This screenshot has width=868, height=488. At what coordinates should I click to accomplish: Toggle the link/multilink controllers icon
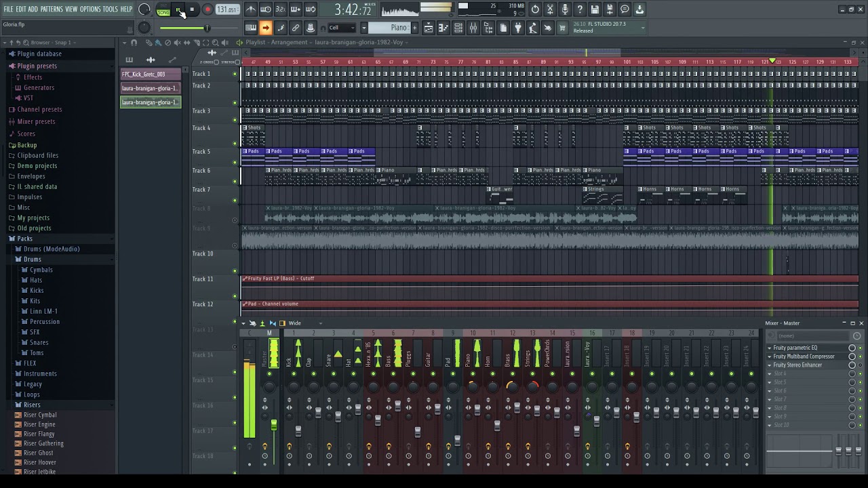(x=296, y=28)
